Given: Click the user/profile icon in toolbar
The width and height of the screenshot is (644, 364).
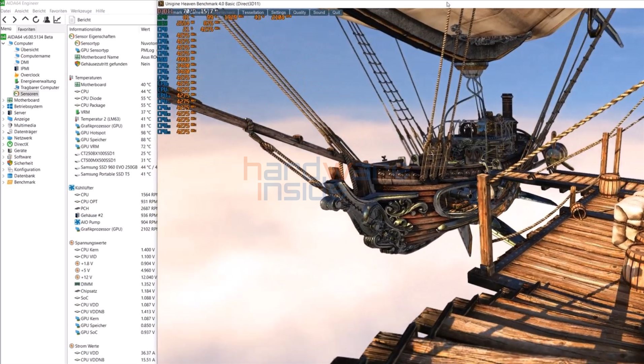Looking at the screenshot, I should [46, 20].
